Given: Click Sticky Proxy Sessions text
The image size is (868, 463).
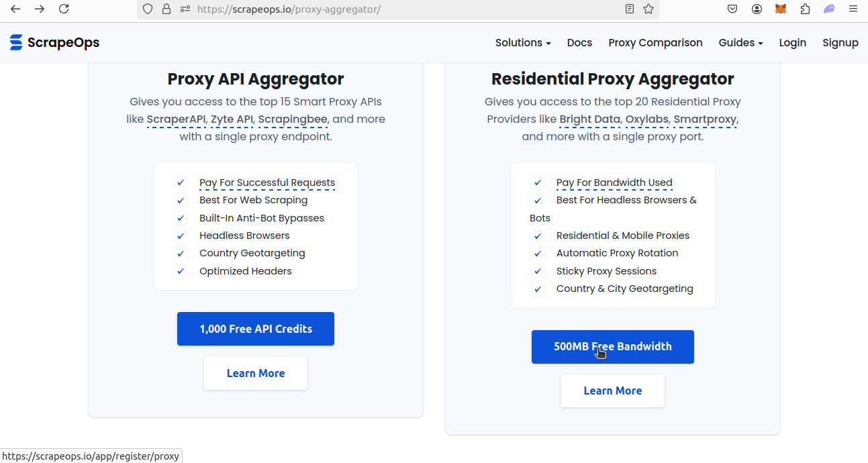Looking at the screenshot, I should pyautogui.click(x=607, y=271).
